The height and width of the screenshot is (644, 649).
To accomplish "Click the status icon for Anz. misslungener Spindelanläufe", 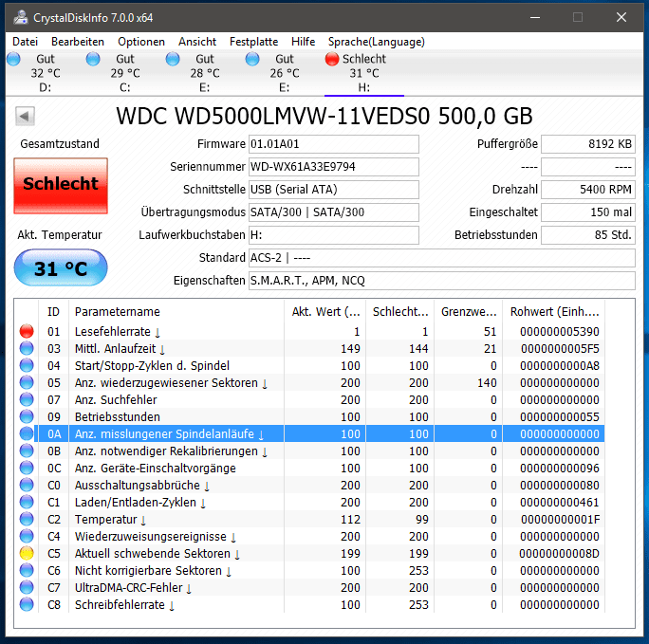I will click(27, 433).
